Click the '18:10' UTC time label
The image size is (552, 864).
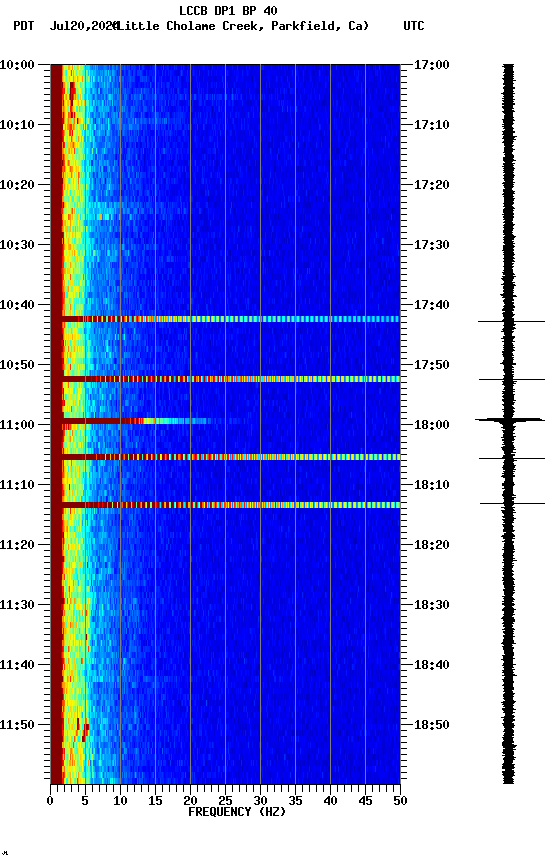click(432, 485)
